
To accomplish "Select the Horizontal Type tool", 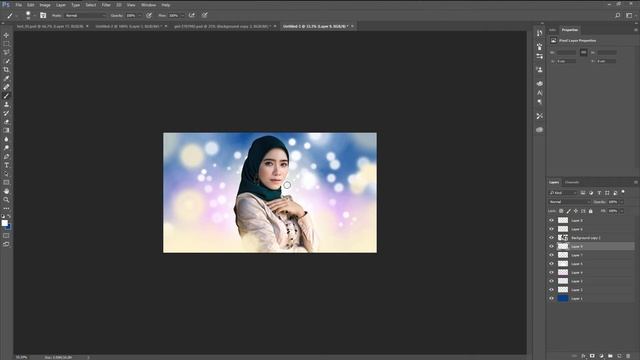I will pos(6,165).
